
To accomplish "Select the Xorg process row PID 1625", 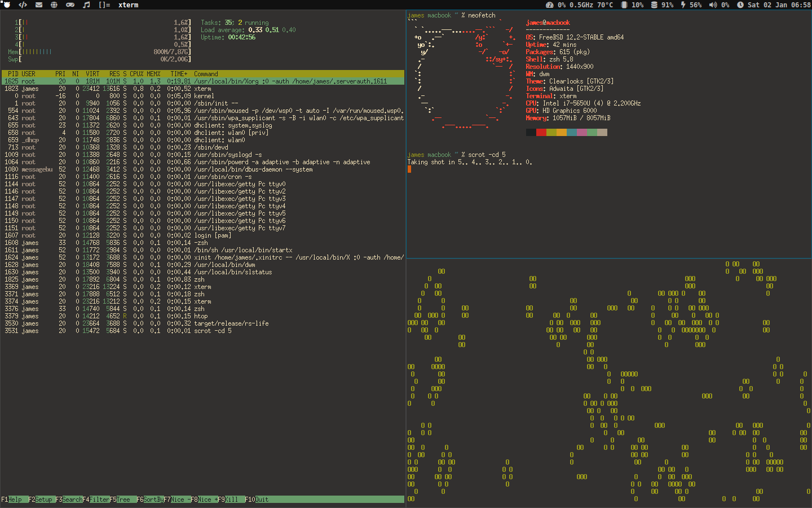I will [x=203, y=81].
